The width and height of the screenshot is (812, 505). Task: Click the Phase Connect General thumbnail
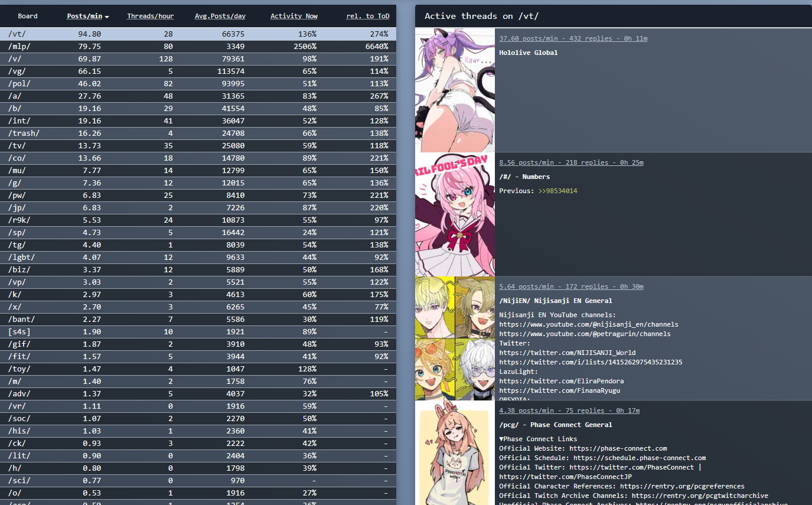pos(455,452)
